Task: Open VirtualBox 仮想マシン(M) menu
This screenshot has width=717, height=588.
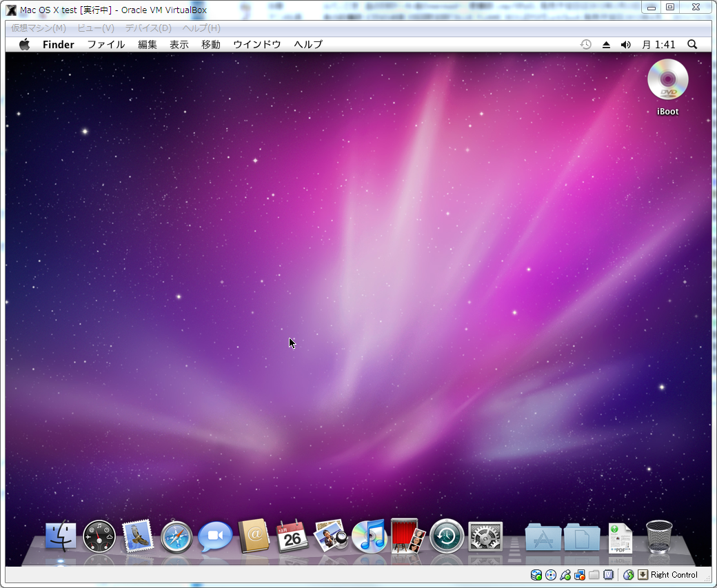Action: tap(39, 28)
